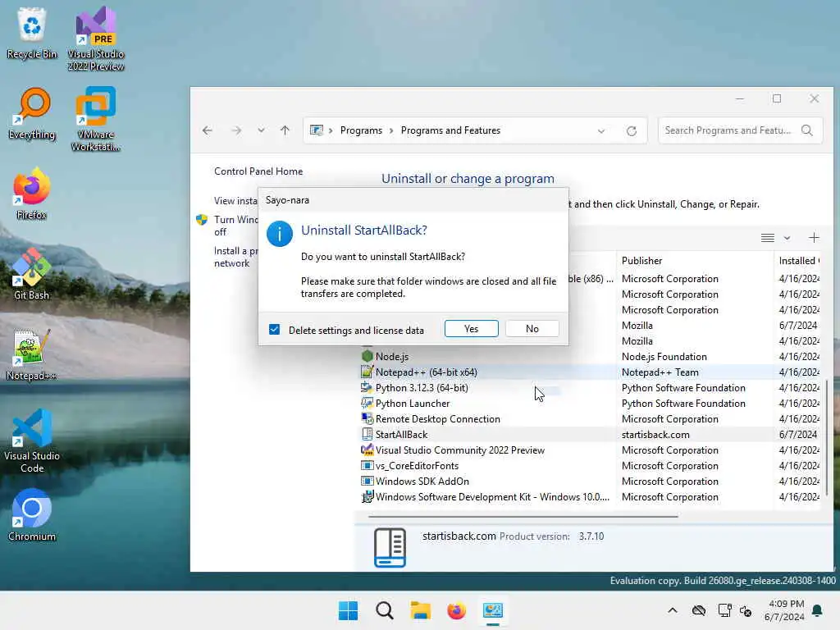Refresh the Programs and Features list
Image resolution: width=840 pixels, height=630 pixels.
pyautogui.click(x=632, y=130)
